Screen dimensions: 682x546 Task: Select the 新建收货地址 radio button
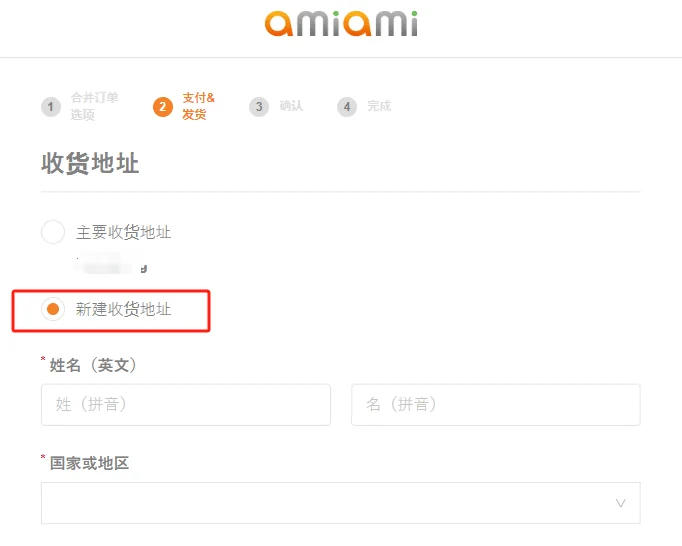tap(53, 309)
